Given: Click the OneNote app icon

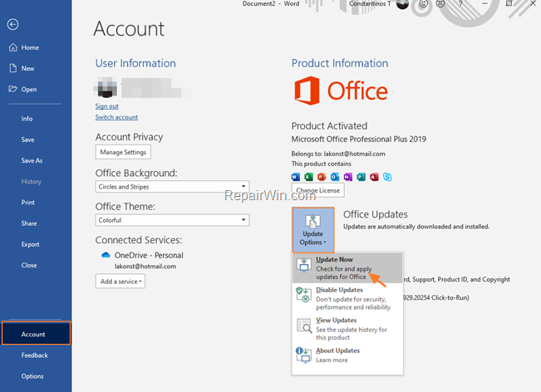Looking at the screenshot, I should pos(347,177).
